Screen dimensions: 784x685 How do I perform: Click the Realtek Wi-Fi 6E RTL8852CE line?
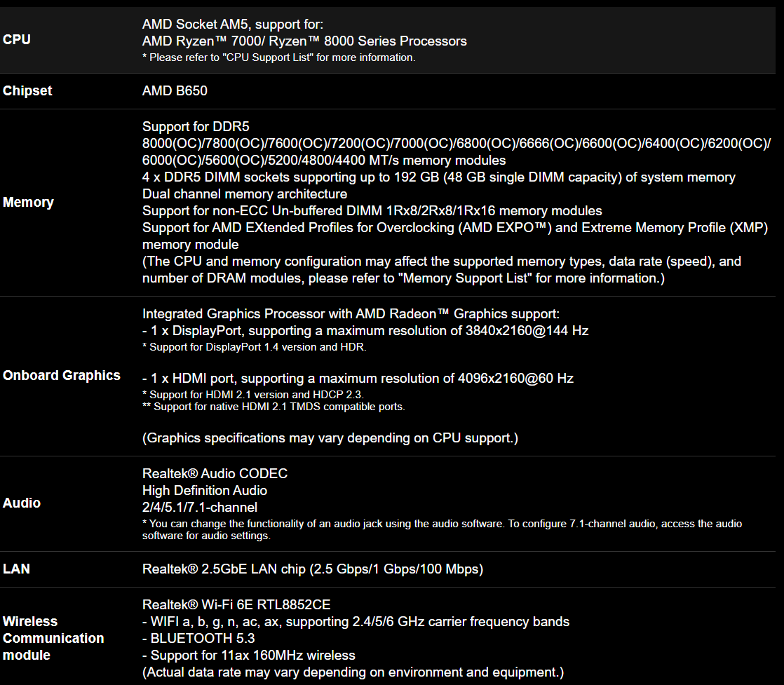(x=236, y=605)
